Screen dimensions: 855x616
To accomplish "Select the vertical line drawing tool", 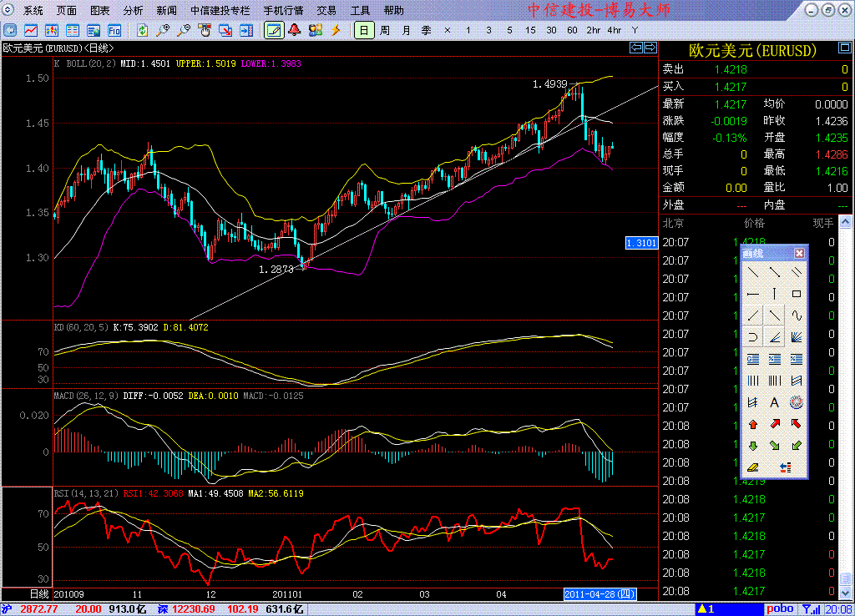I will [774, 294].
